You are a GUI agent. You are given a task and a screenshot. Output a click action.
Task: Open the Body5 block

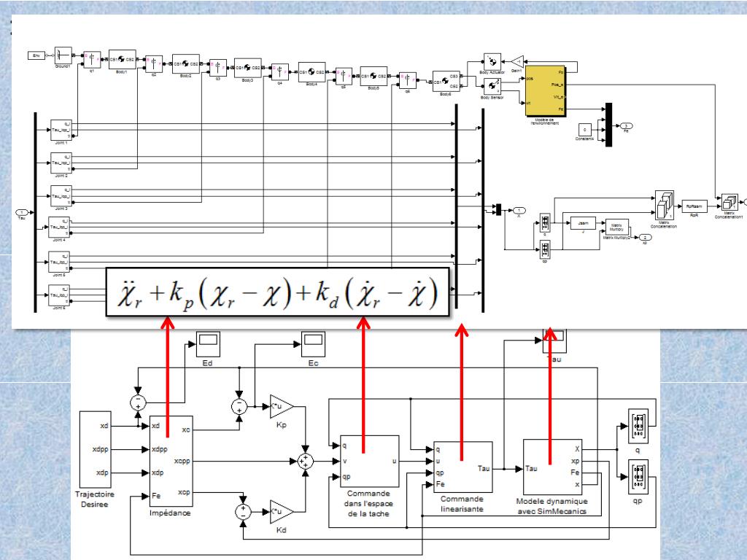(x=373, y=76)
